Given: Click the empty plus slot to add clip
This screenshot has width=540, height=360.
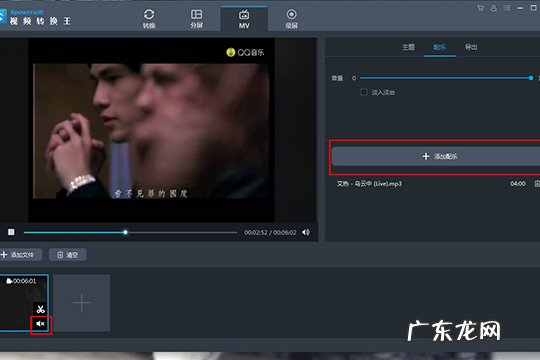Looking at the screenshot, I should pos(82,303).
